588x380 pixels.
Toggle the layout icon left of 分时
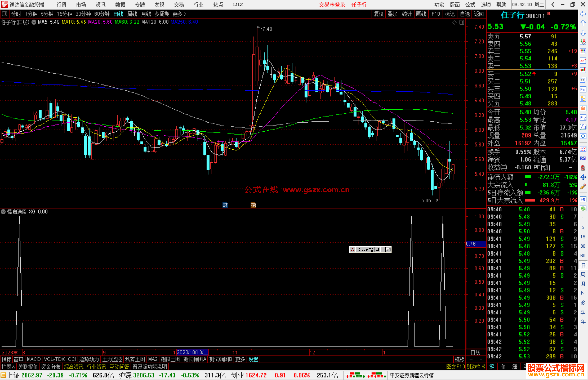pyautogui.click(x=5, y=14)
